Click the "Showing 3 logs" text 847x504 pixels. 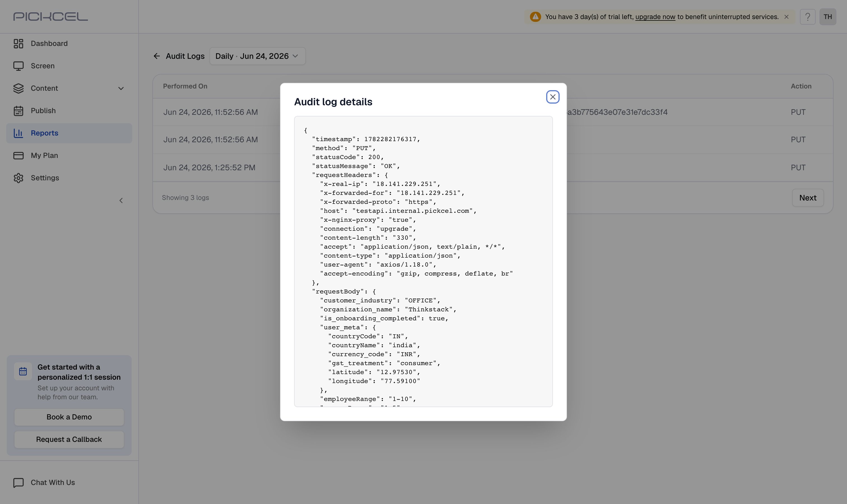pyautogui.click(x=185, y=198)
